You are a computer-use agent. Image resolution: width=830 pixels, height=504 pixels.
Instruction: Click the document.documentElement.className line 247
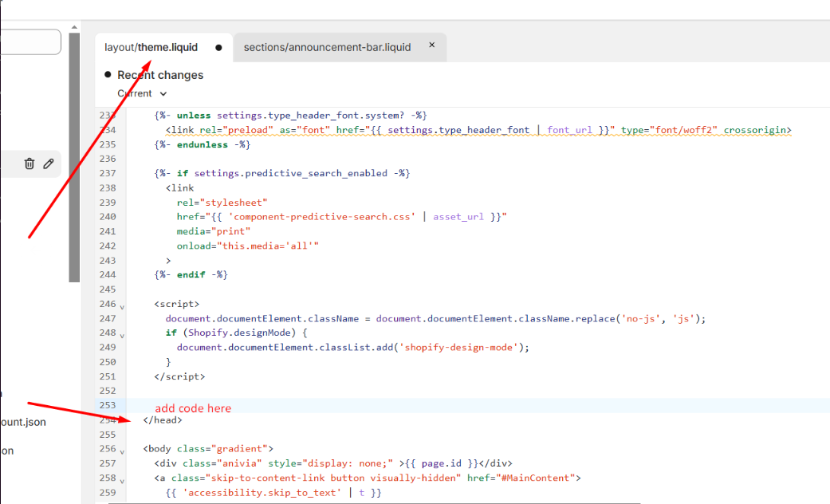click(435, 318)
